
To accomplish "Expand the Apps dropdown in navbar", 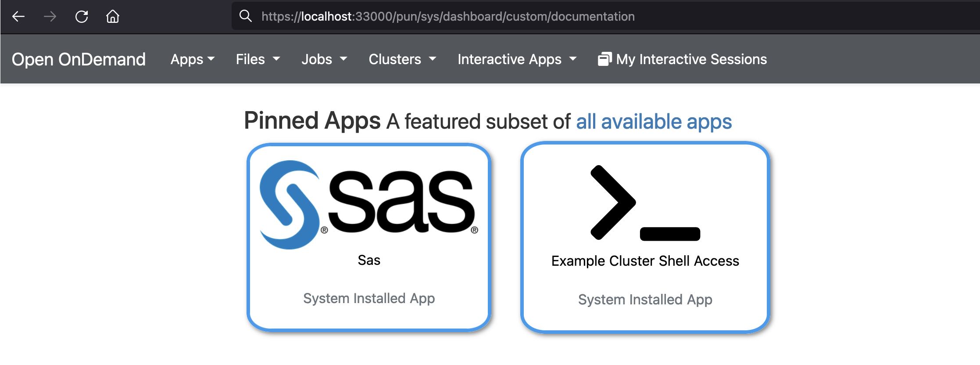I will [x=192, y=59].
